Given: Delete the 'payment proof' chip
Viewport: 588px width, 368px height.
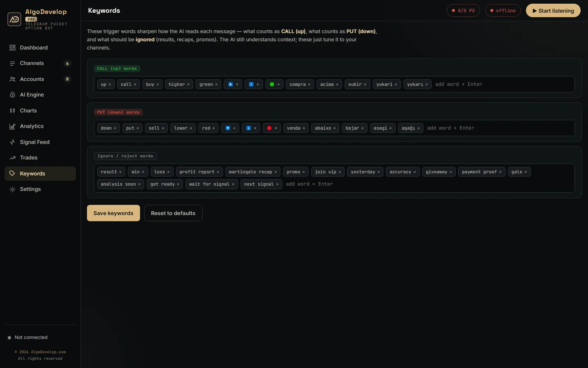Looking at the screenshot, I should coord(500,172).
